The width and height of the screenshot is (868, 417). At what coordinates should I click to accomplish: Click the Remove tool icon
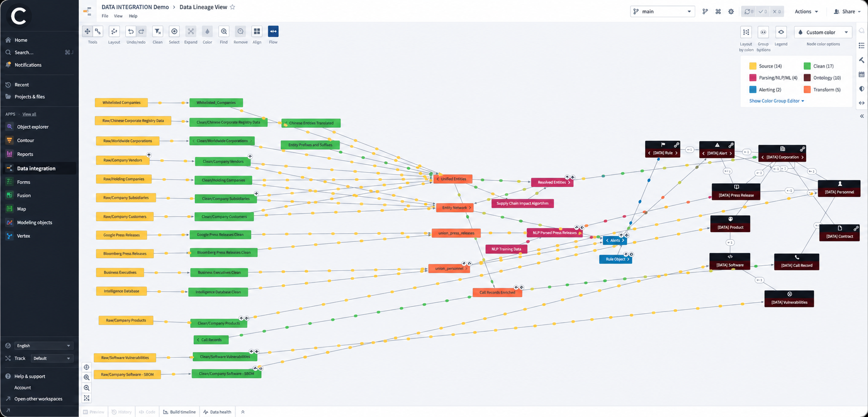tap(241, 31)
